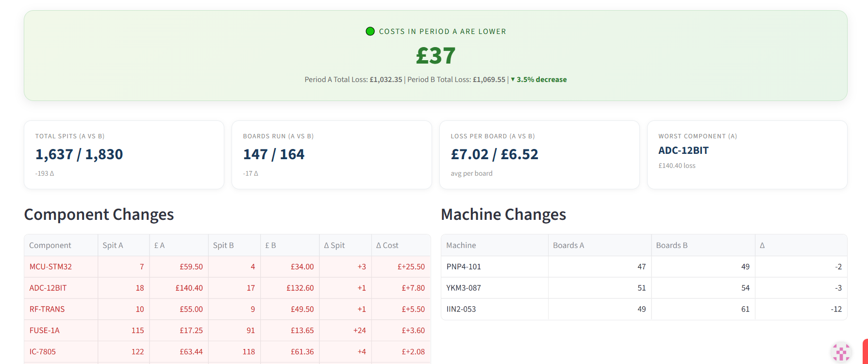Sort by the Δ Spit column header

pyautogui.click(x=345, y=245)
